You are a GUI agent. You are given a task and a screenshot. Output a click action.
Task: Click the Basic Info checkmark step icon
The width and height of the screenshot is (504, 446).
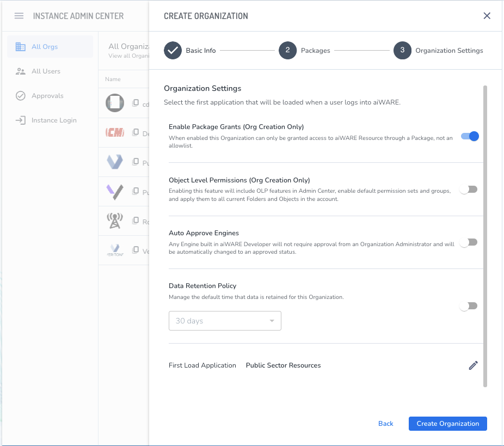pos(173,51)
